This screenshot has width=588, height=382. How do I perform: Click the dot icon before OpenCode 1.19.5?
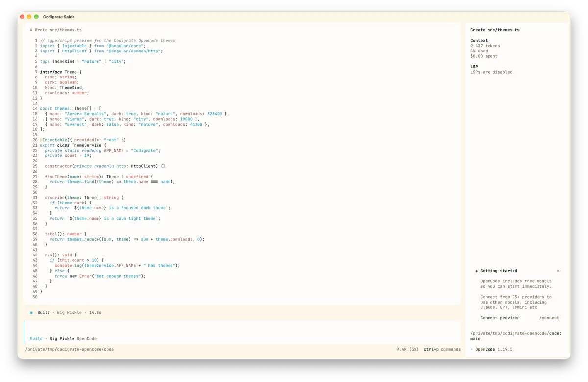pyautogui.click(x=472, y=349)
